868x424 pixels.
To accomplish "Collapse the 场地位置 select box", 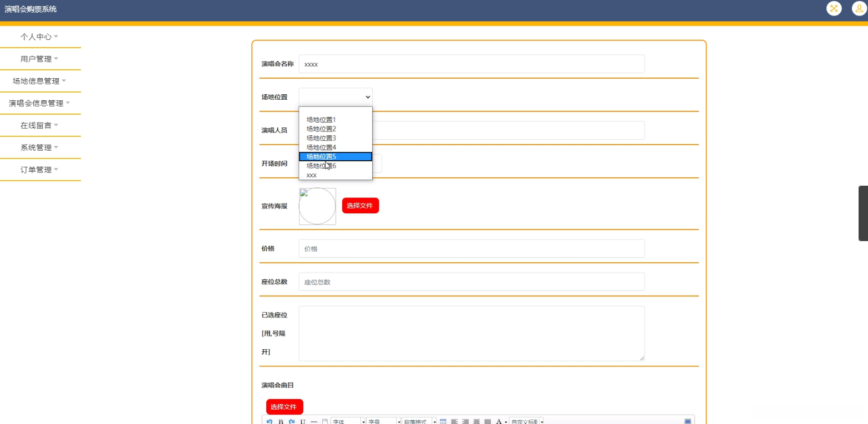I will pos(336,97).
